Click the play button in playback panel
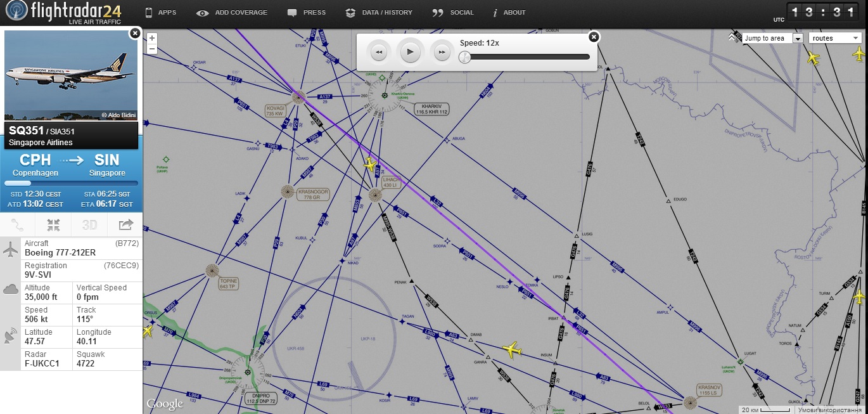Image resolution: width=868 pixels, height=414 pixels. 411,52
